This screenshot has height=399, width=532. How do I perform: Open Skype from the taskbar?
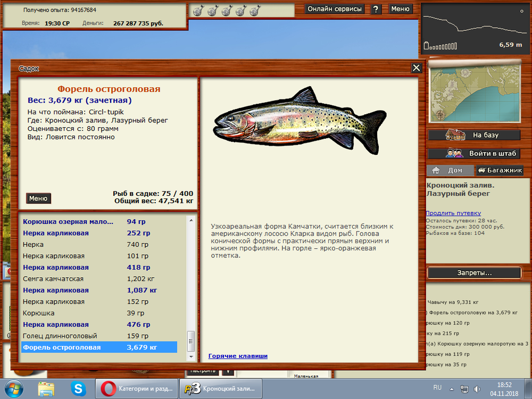tap(78, 389)
